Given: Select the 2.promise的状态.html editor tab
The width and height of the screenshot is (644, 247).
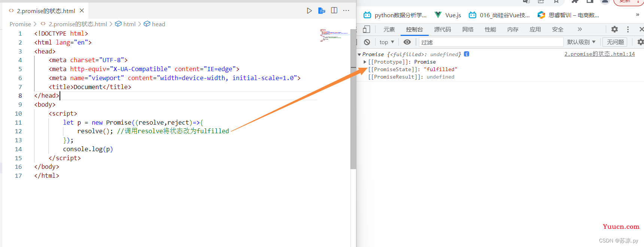Looking at the screenshot, I should (46, 11).
